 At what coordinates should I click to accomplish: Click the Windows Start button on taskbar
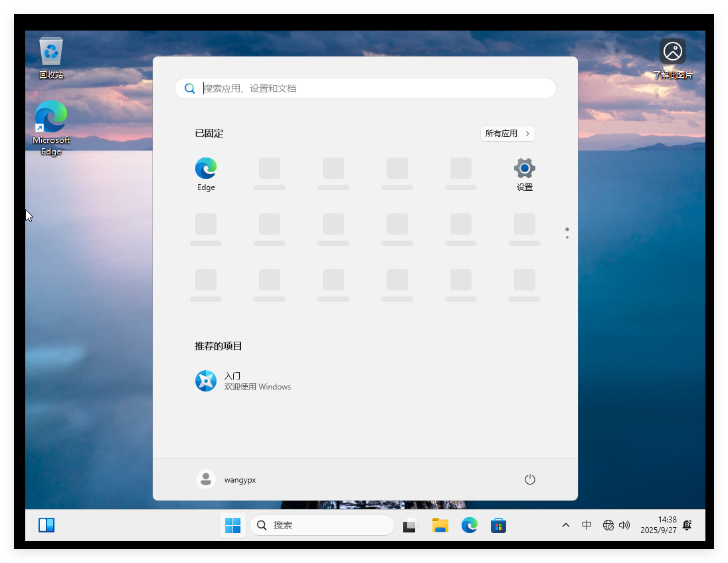click(x=232, y=525)
